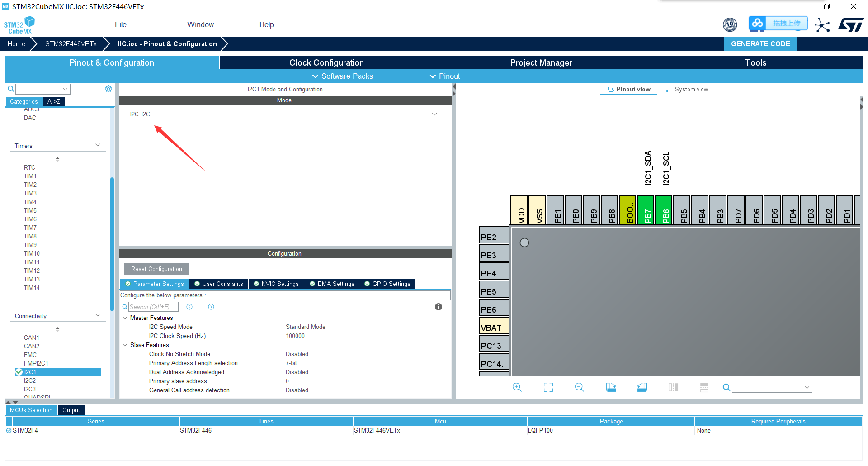Select TIM1 in the Timers list

click(x=30, y=176)
